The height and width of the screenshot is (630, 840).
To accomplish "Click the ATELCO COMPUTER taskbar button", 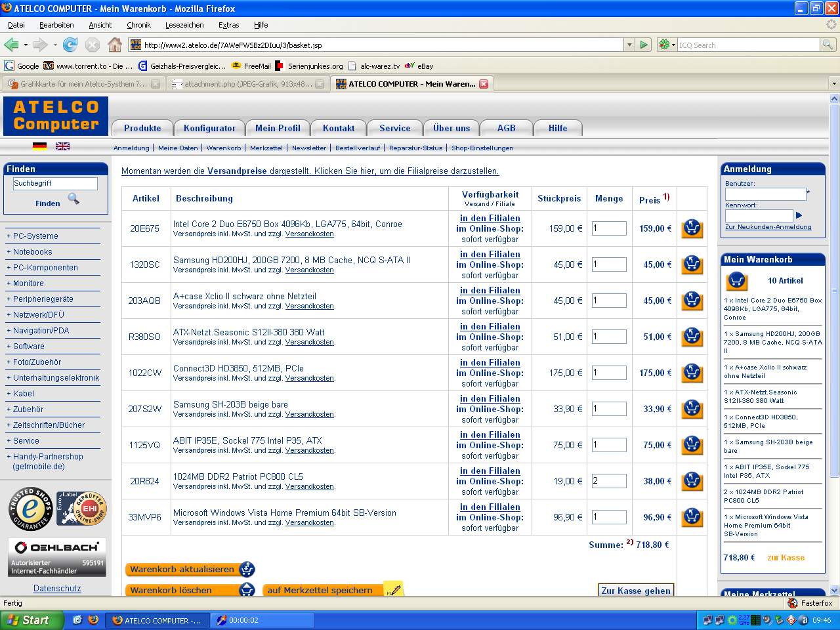I will [x=157, y=620].
